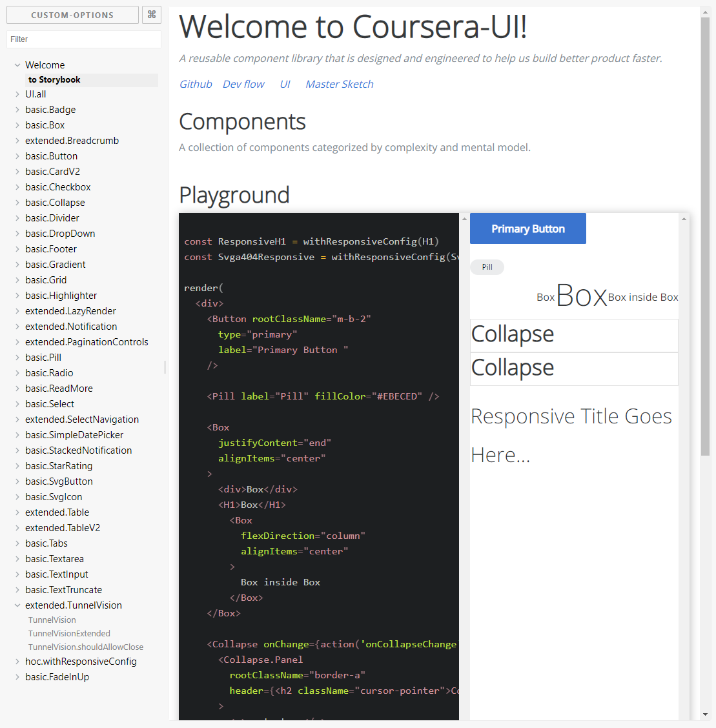Expand the extended.LazyRender section
The image size is (716, 728).
click(70, 311)
